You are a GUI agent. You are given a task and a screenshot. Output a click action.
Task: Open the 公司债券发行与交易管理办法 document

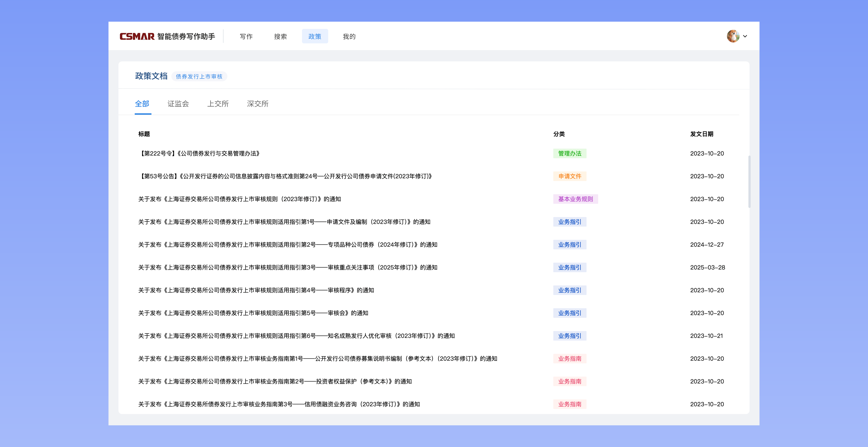(x=200, y=154)
